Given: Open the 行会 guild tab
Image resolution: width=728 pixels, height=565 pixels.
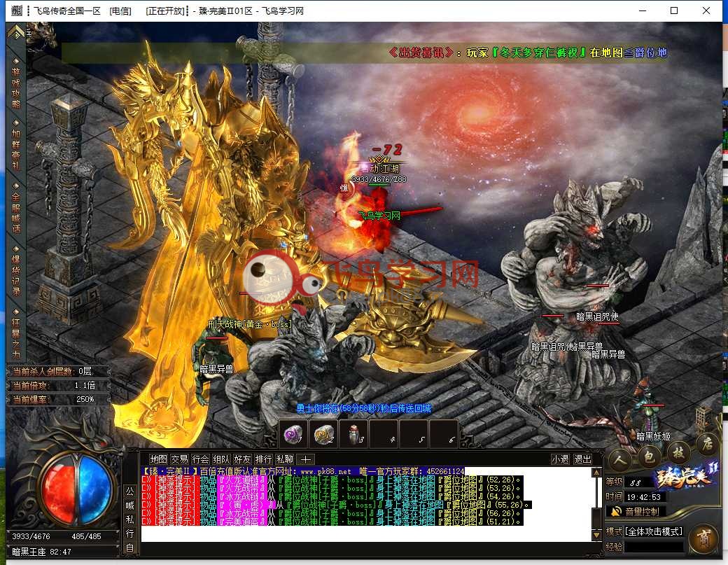Looking at the screenshot, I should [200, 459].
